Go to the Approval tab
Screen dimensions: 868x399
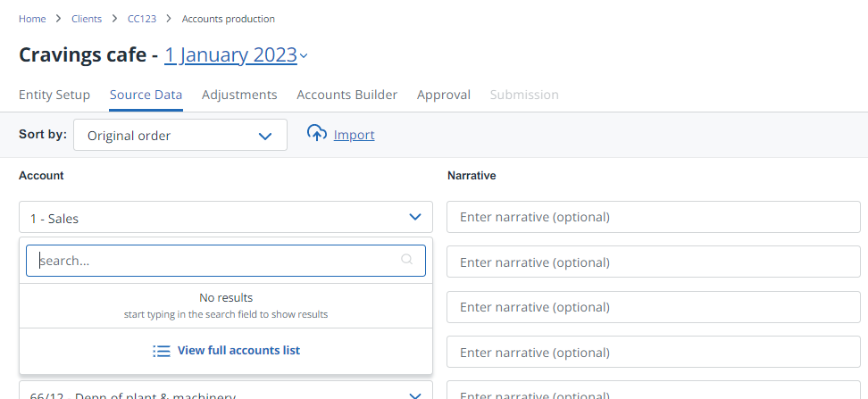coord(444,95)
